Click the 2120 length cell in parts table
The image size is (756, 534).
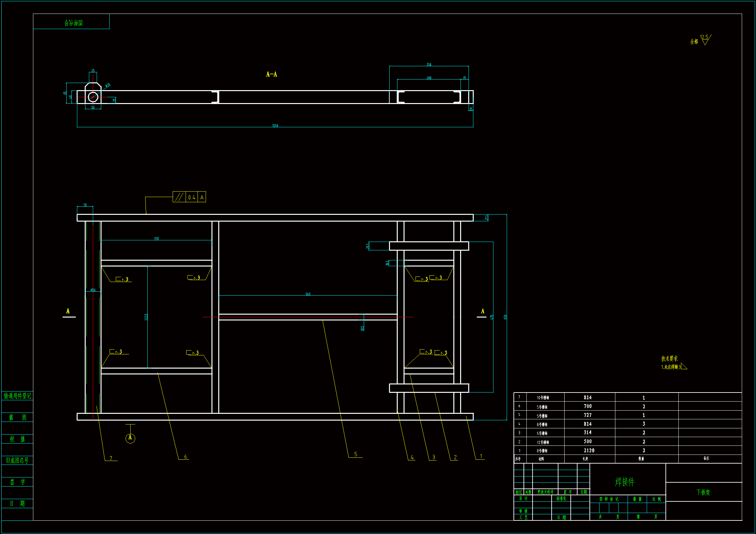[589, 450]
